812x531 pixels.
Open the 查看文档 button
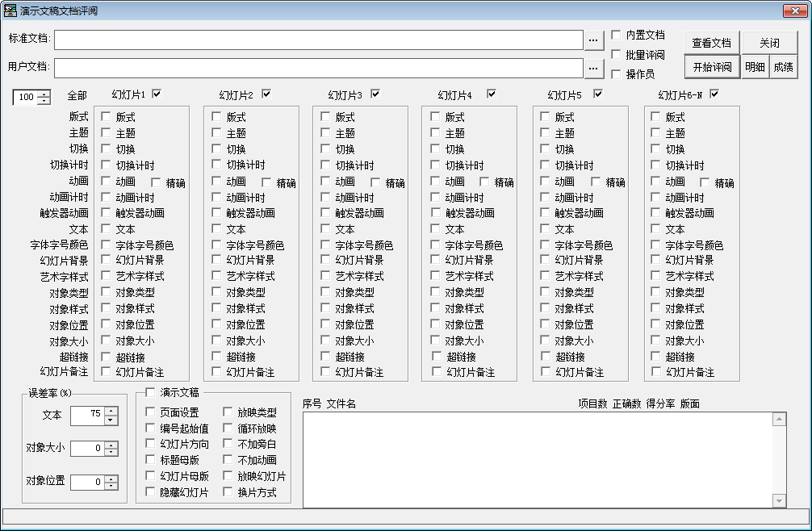pos(711,43)
